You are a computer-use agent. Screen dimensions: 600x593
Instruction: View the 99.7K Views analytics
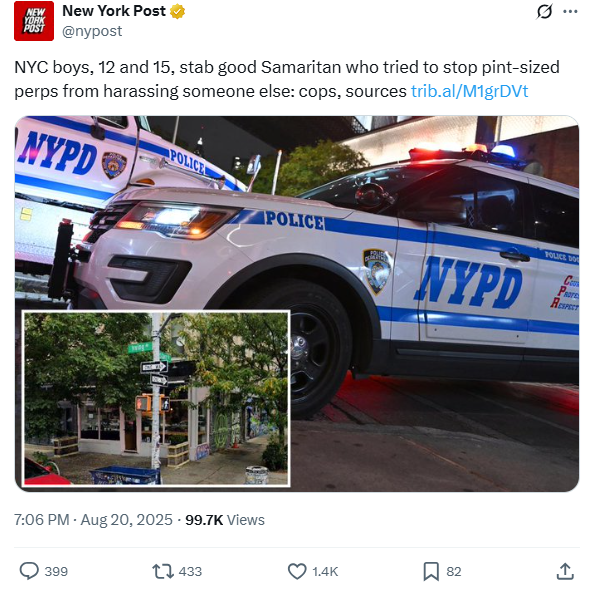tap(225, 520)
